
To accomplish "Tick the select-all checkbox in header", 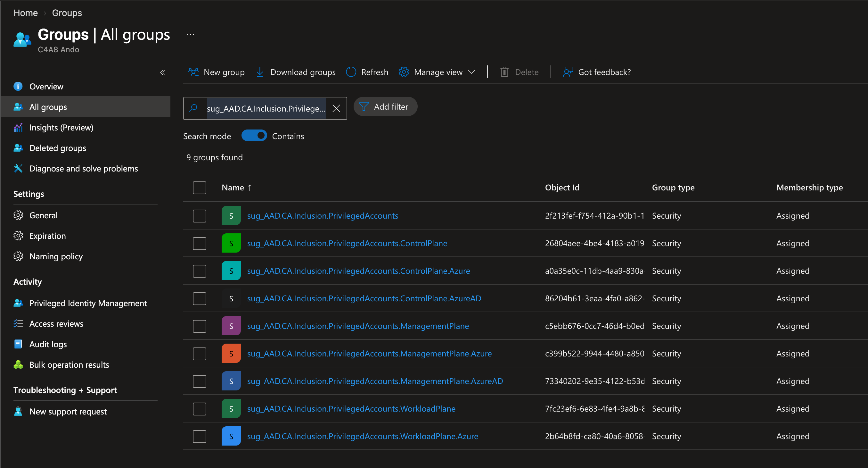I will pyautogui.click(x=200, y=188).
